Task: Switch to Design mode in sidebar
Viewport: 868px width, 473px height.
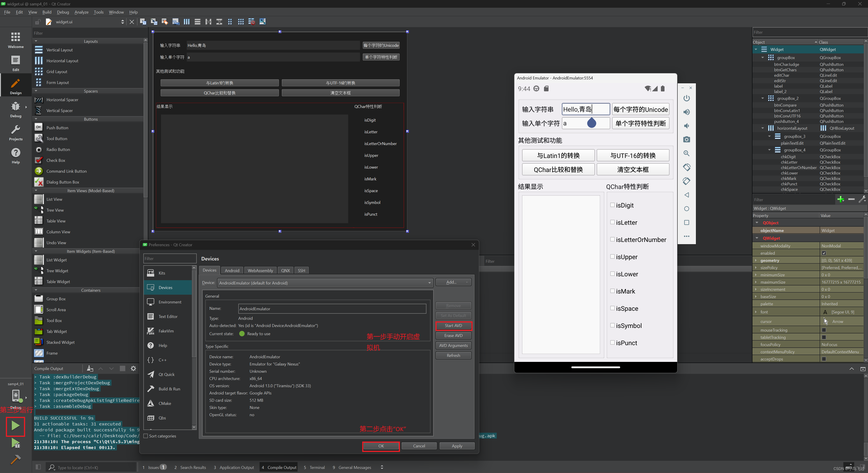Action: tap(16, 86)
